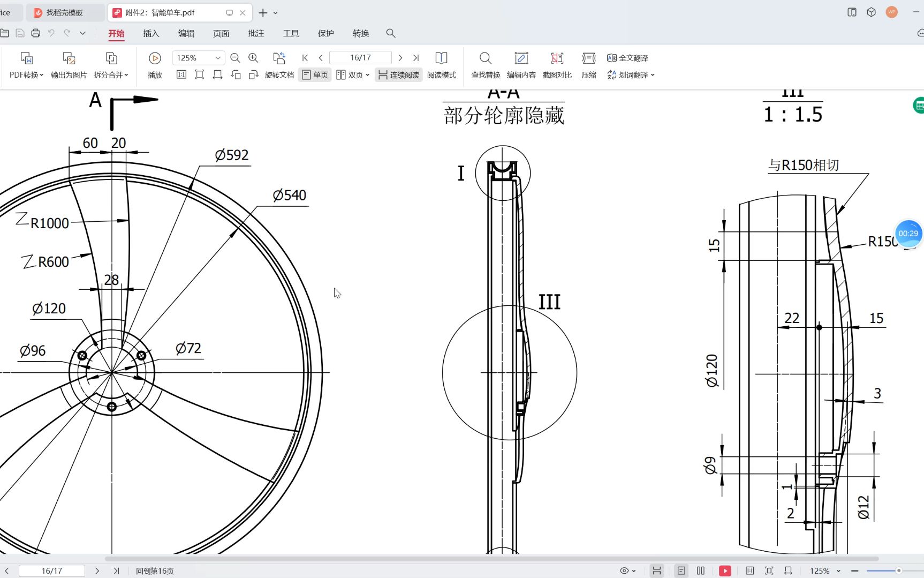Click the 编辑内容 edit content tool

521,65
